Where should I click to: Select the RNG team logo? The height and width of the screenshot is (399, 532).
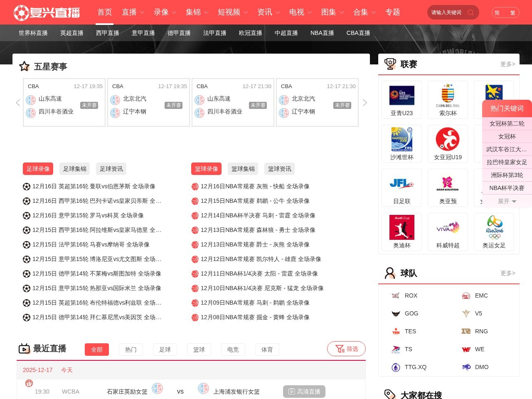[x=466, y=331]
